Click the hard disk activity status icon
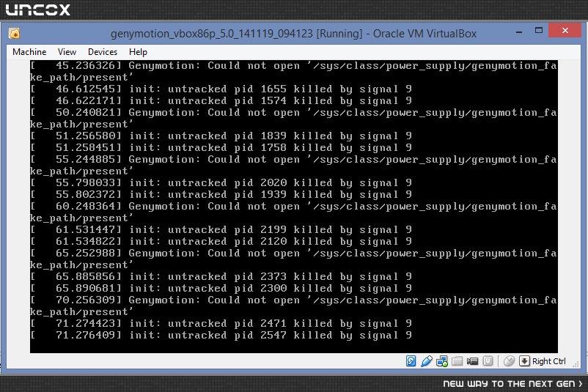The width and height of the screenshot is (588, 392). [x=411, y=361]
